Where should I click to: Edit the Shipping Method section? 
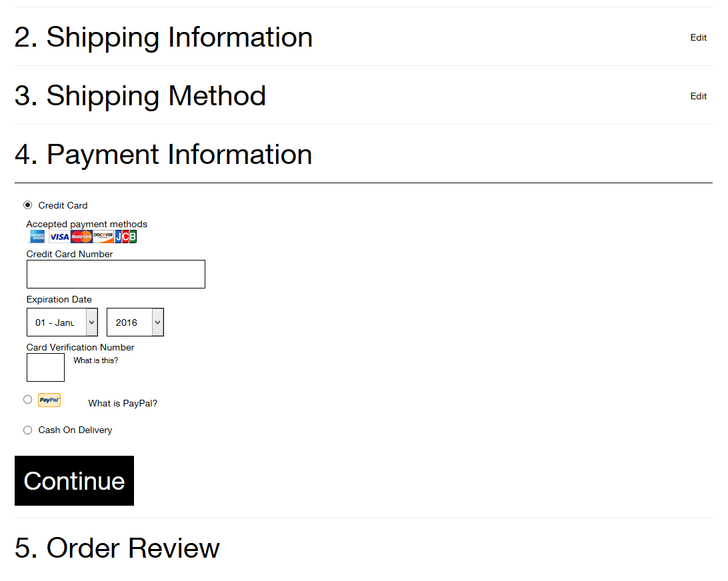[698, 97]
